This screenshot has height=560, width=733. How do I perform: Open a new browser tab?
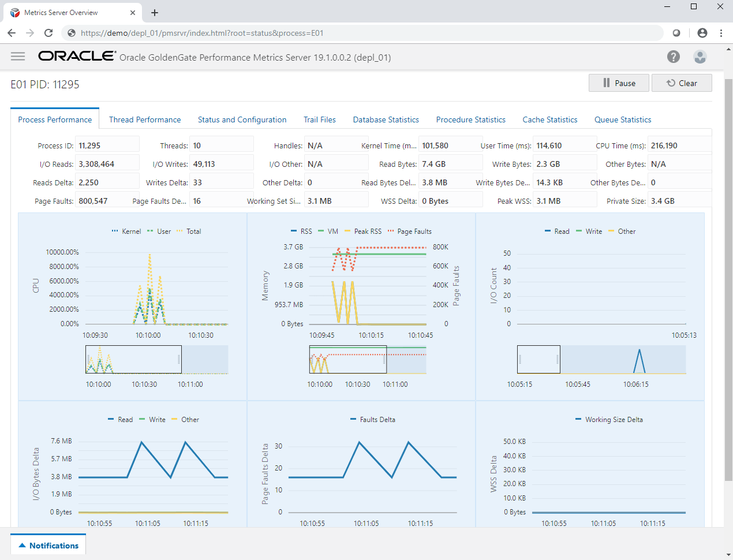point(155,12)
